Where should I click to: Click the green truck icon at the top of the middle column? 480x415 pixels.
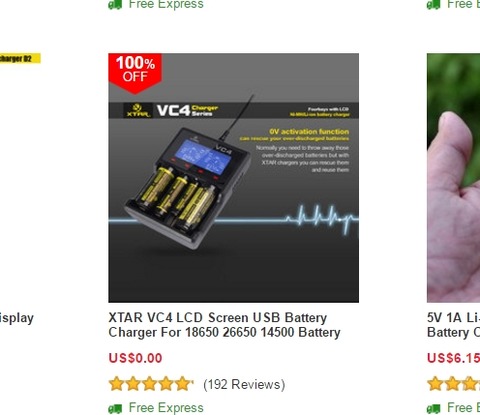(x=115, y=5)
